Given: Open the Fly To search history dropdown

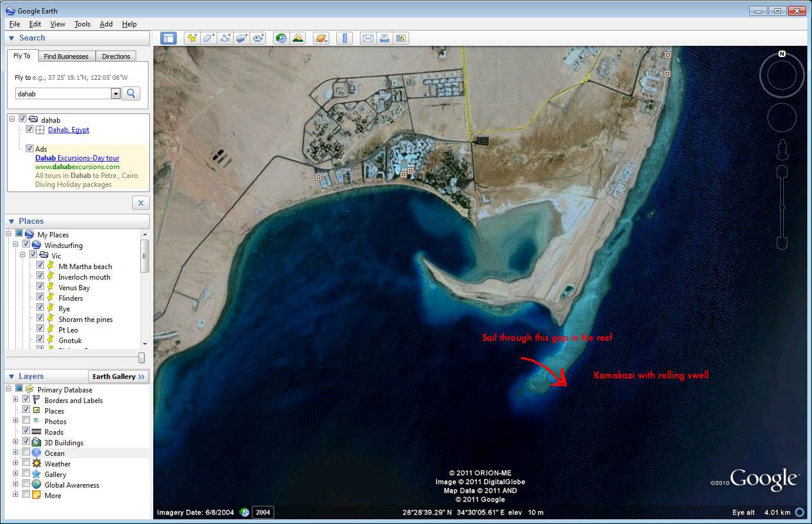Looking at the screenshot, I should click(116, 93).
